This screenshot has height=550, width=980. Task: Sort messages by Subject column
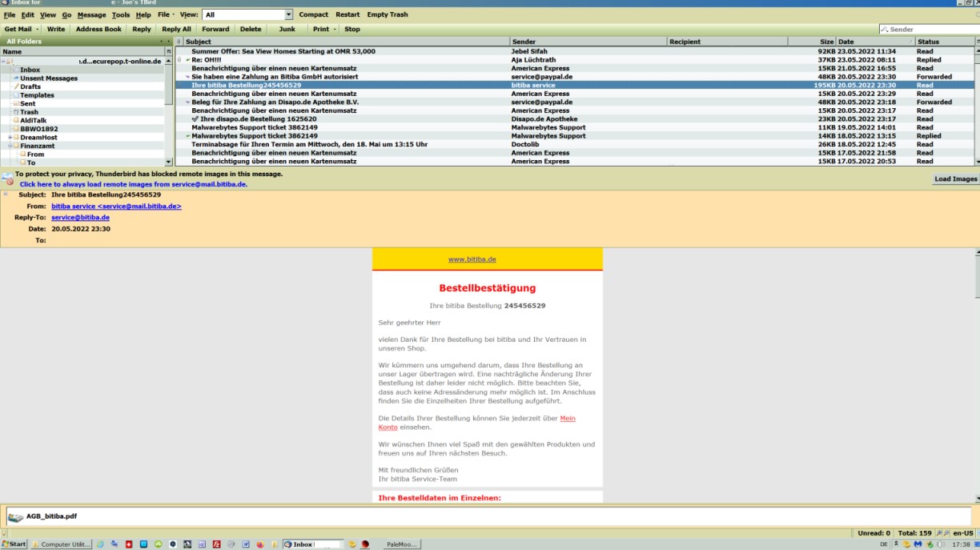pos(347,42)
